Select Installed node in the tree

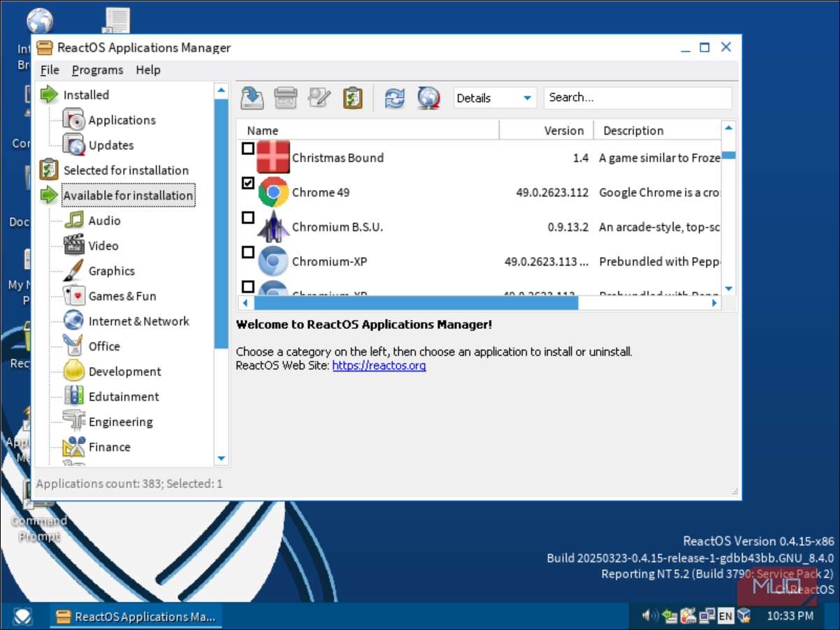(86, 95)
